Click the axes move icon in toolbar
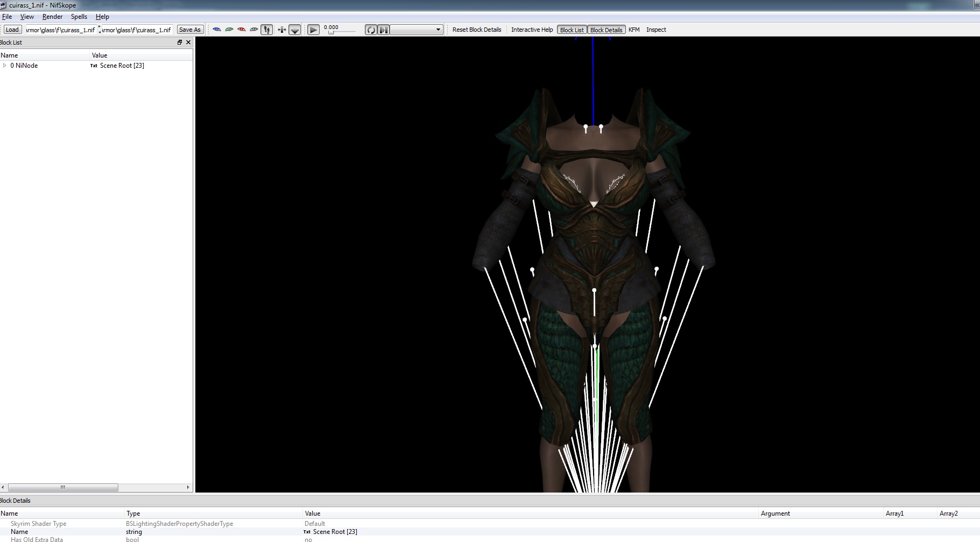Screen dimensions: 980x542 (281, 30)
